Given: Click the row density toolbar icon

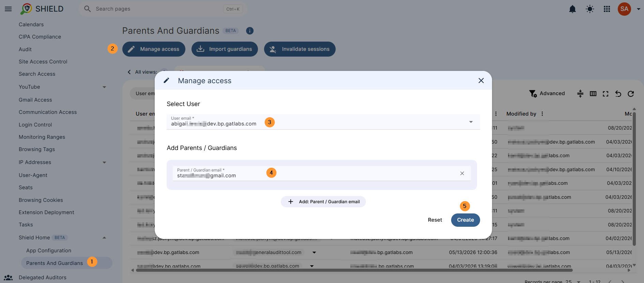Looking at the screenshot, I should [x=580, y=93].
